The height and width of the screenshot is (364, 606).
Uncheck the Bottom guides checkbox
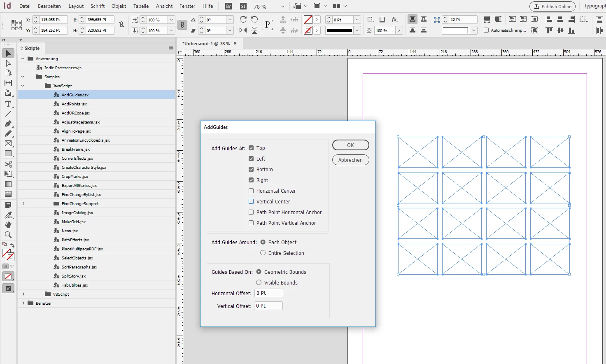[x=251, y=169]
